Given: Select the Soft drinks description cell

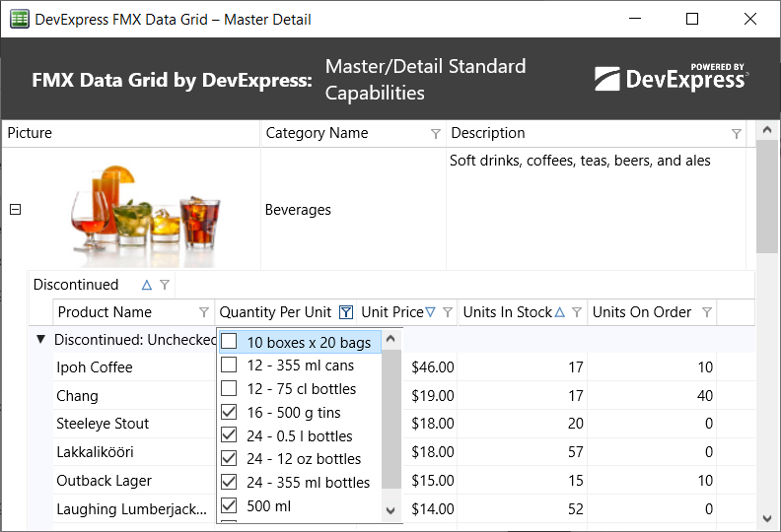Looking at the screenshot, I should pyautogui.click(x=596, y=210).
